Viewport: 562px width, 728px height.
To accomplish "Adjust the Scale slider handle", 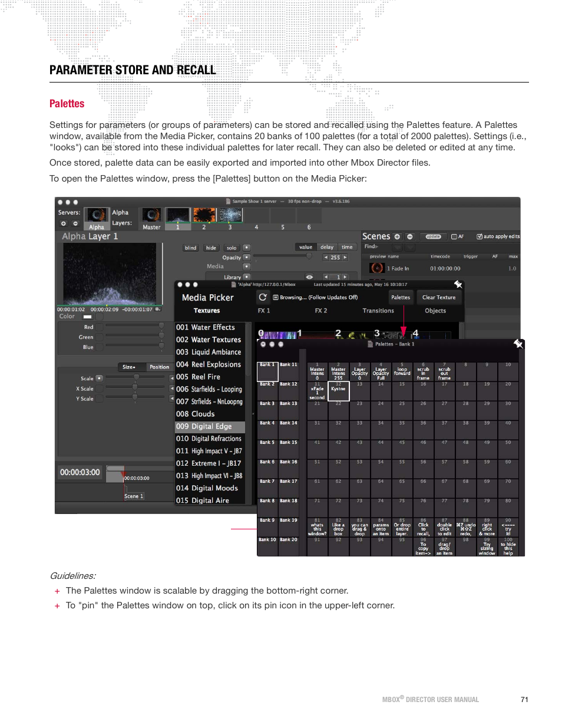I will pyautogui.click(x=136, y=377).
